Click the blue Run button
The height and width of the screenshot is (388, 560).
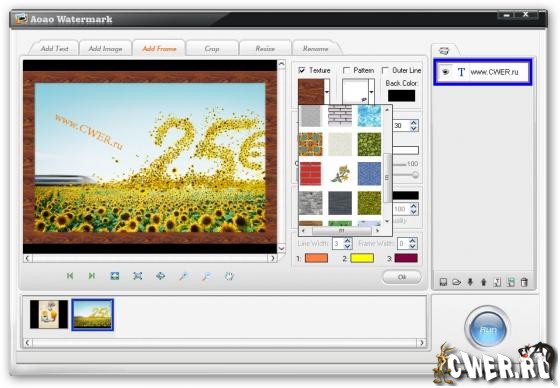(x=488, y=329)
